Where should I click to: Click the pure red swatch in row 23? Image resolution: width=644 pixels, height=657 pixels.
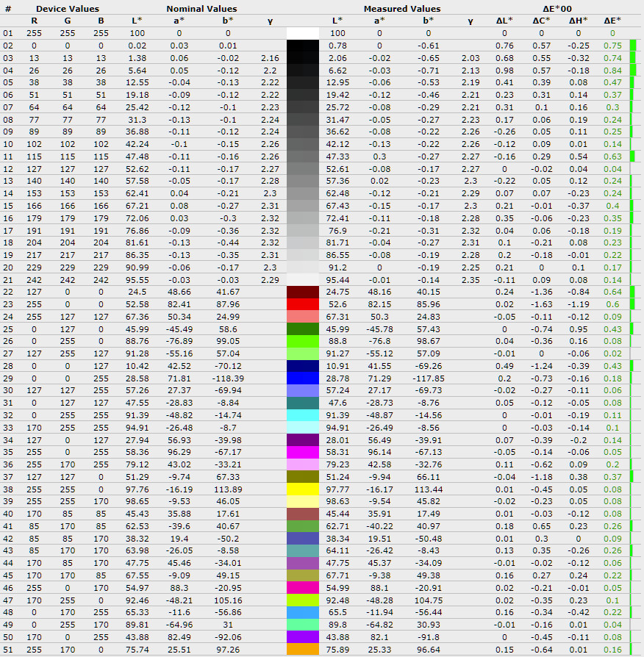coord(303,304)
